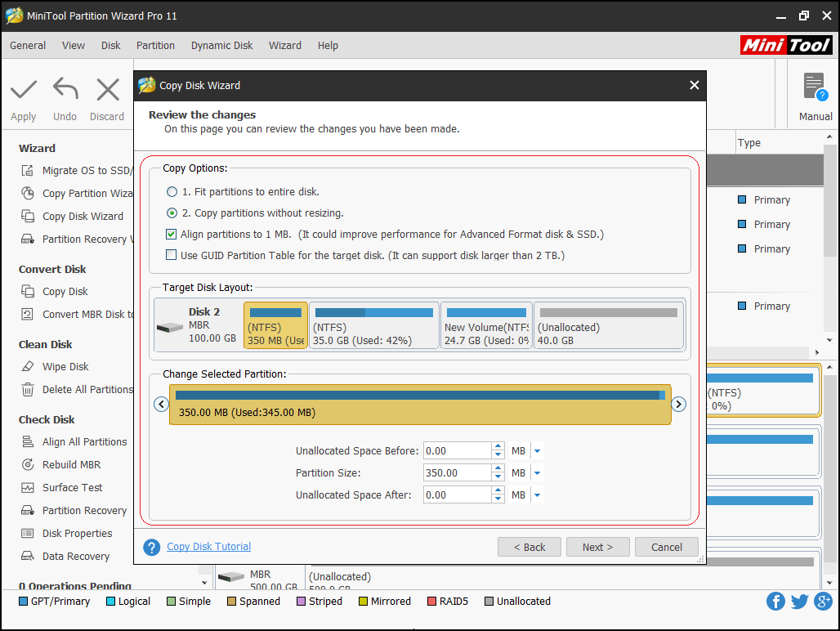Click the Cancel button
This screenshot has width=840, height=631.
[667, 547]
